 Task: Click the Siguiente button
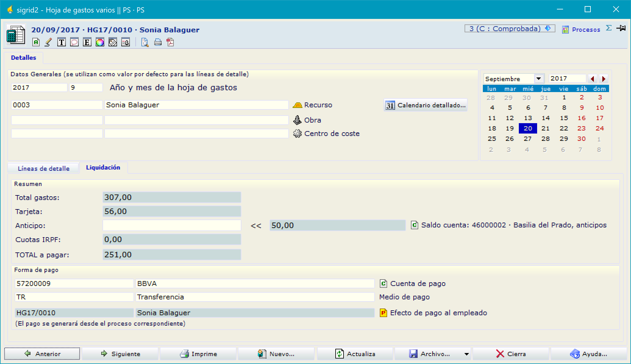[x=120, y=354]
